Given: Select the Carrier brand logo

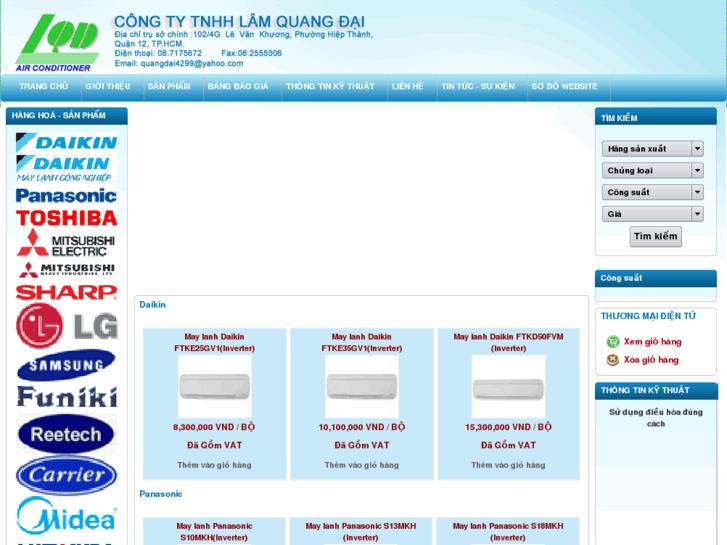Looking at the screenshot, I should (x=66, y=475).
